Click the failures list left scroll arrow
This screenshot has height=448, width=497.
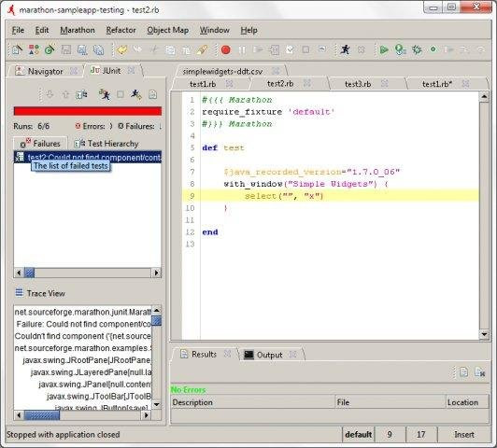click(19, 273)
